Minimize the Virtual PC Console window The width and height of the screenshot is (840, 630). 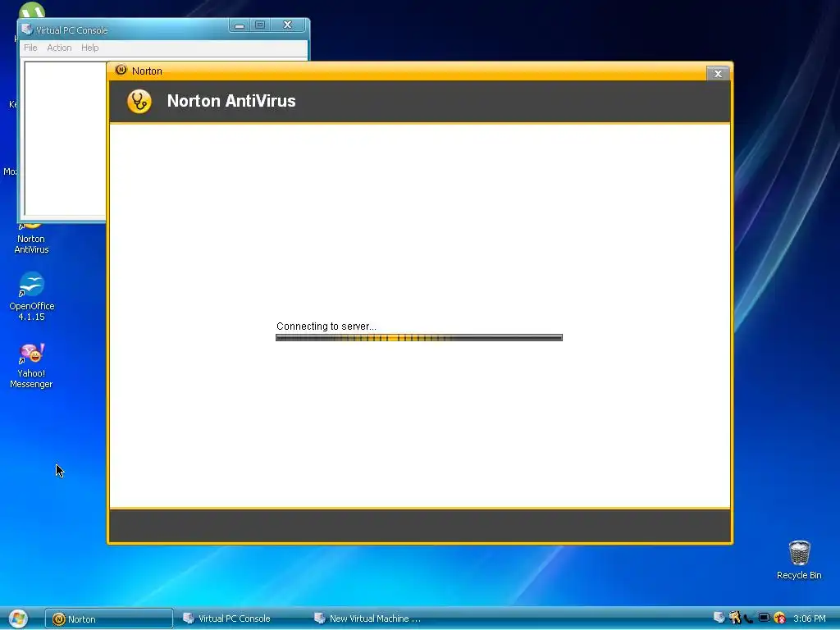(240, 25)
